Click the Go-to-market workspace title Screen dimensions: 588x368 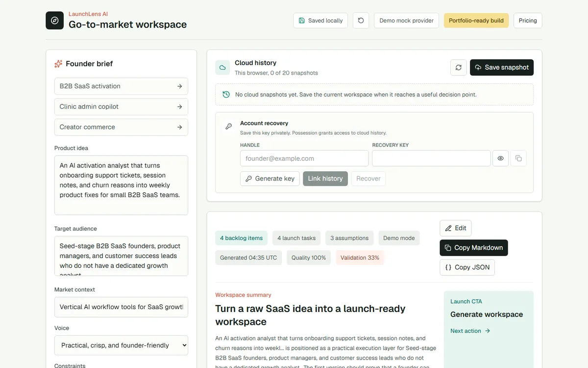[x=127, y=25]
